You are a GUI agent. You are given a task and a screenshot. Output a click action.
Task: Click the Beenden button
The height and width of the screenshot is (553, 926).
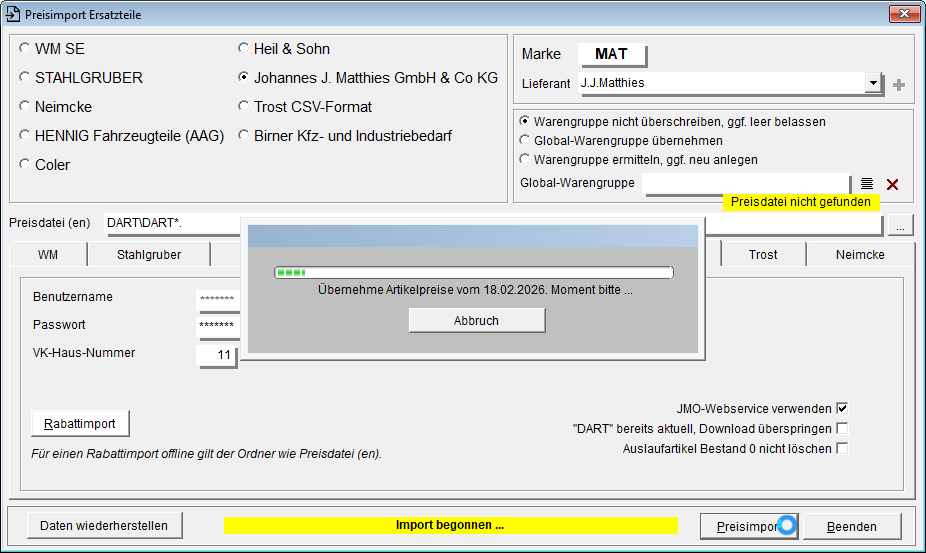[852, 526]
